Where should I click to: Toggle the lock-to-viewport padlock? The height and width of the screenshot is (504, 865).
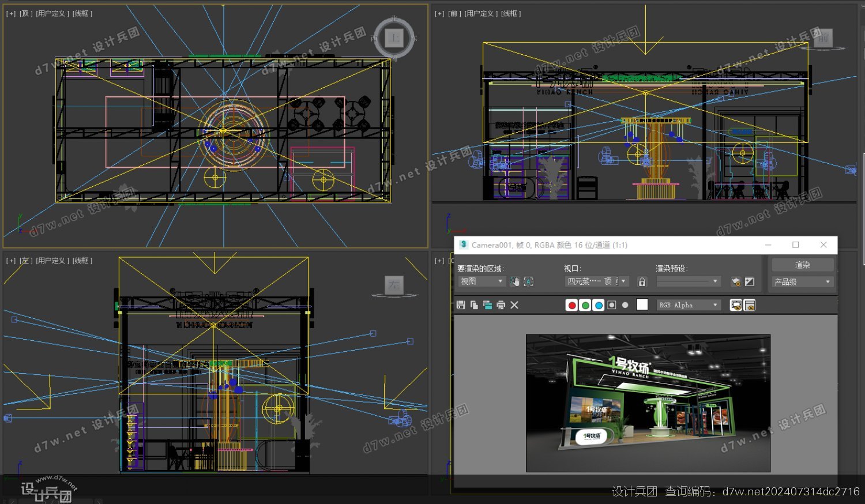pos(642,281)
